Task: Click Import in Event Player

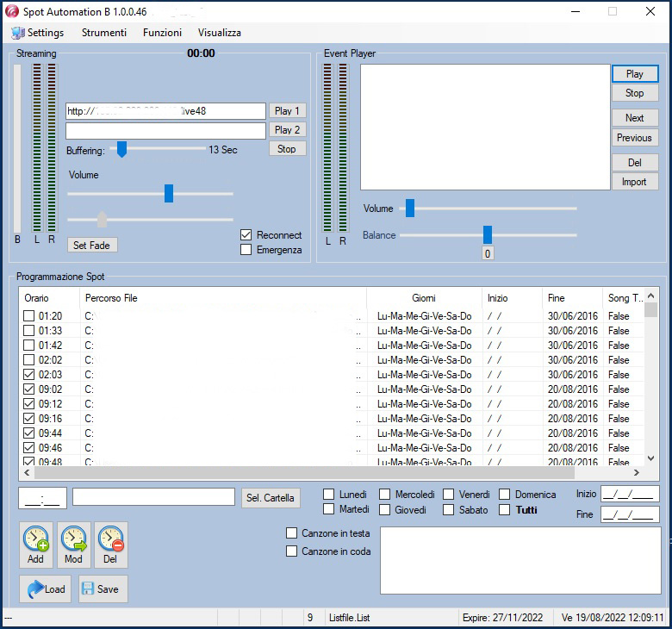Action: click(635, 182)
